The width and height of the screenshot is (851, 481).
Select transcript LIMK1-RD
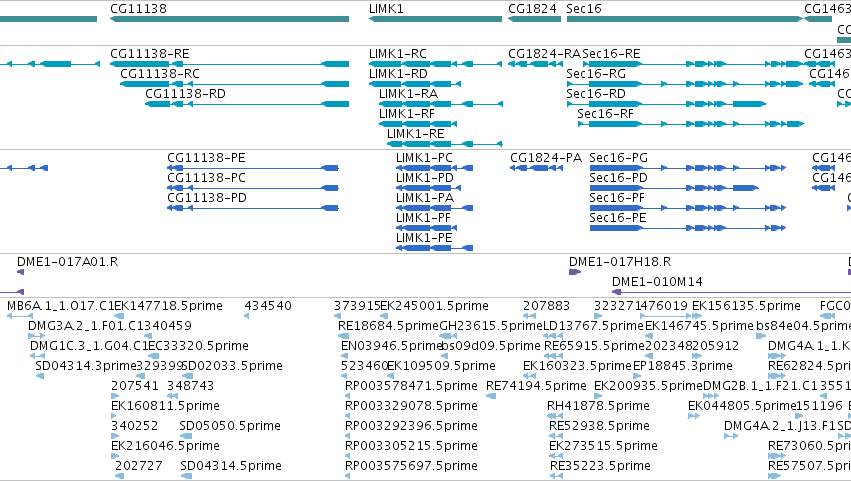(x=415, y=84)
